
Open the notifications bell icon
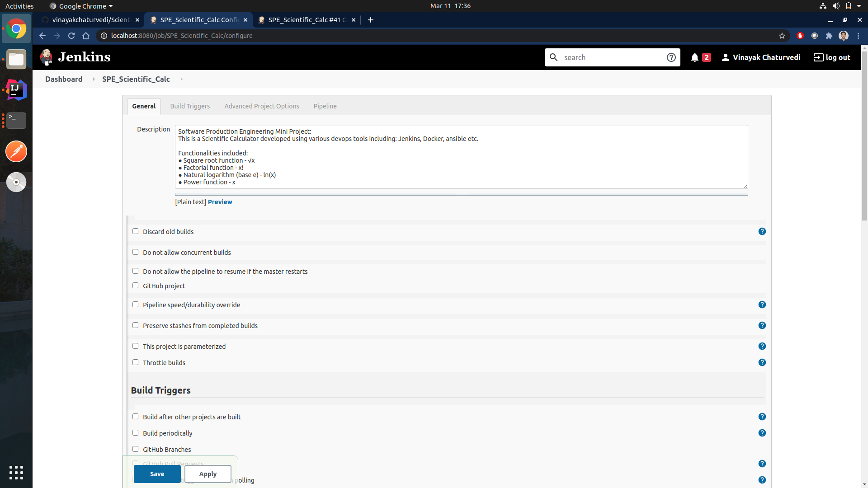coord(695,57)
